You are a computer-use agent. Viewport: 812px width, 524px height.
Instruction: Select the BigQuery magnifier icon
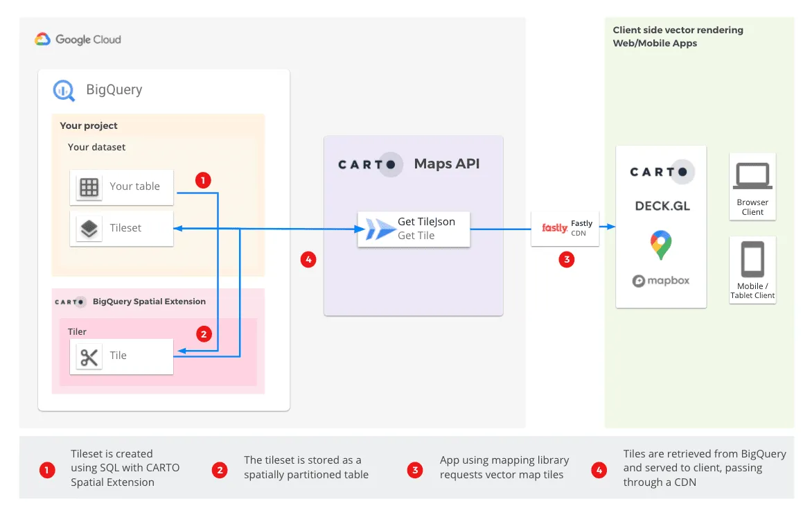tap(63, 89)
